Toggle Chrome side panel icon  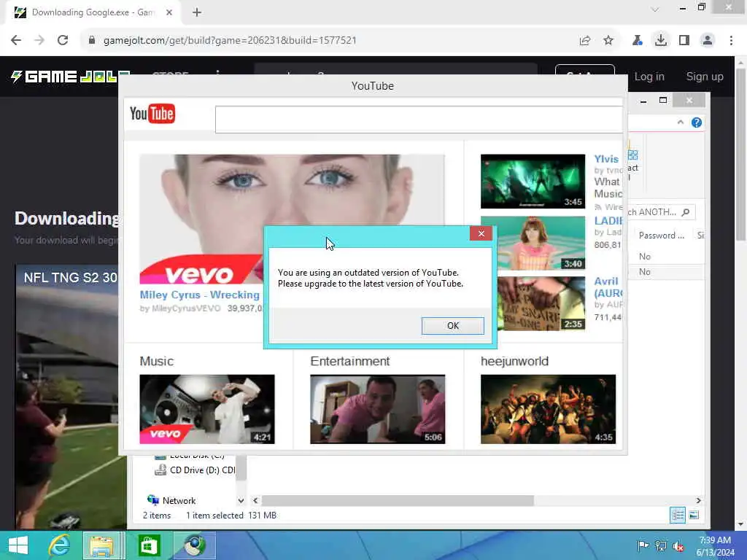[684, 41]
